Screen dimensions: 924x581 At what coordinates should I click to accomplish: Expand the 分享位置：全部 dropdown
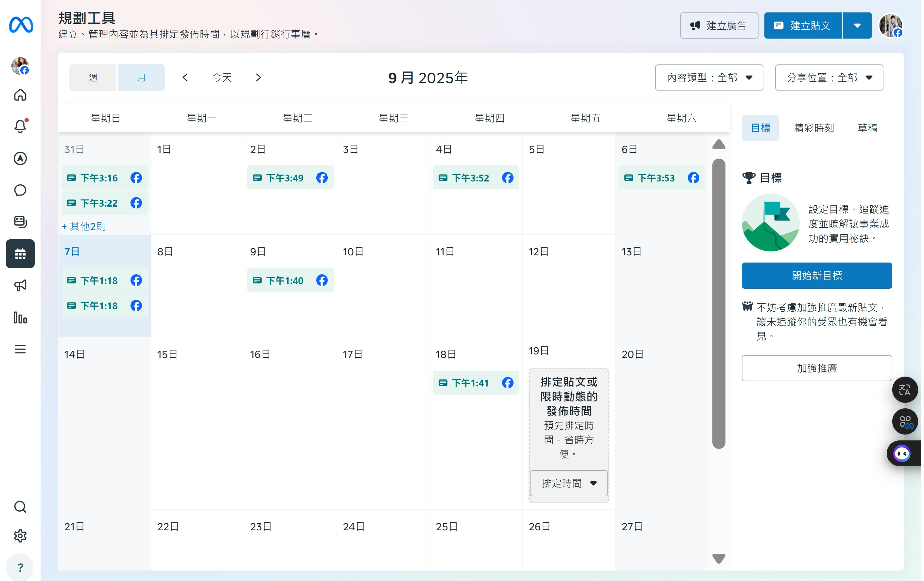point(829,77)
